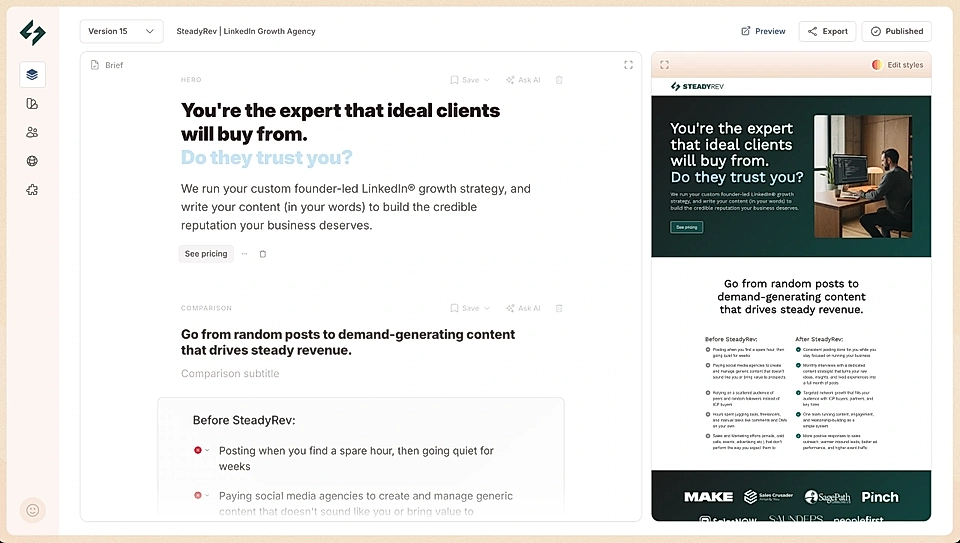Open the globe icon in the sidebar
Image resolution: width=960 pixels, height=543 pixels.
point(32,161)
